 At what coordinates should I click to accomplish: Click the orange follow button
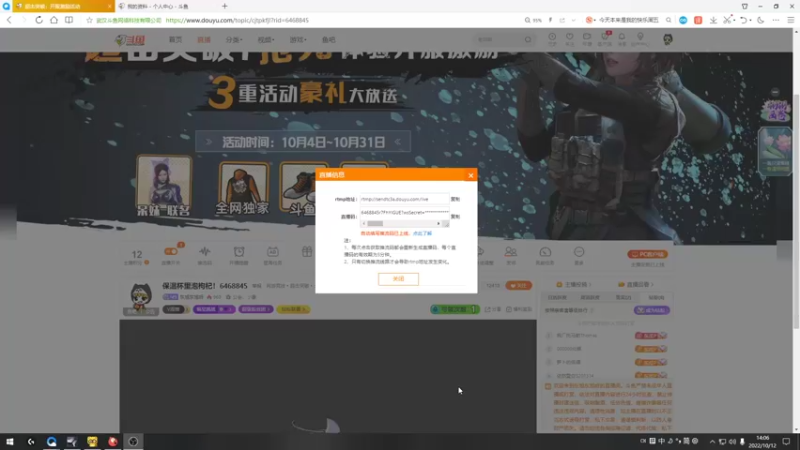pos(518,286)
